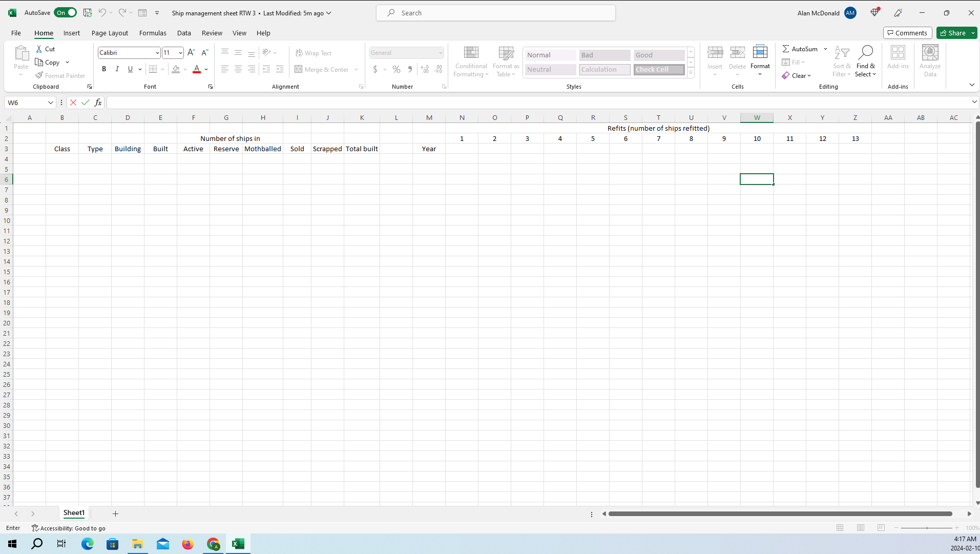
Task: Click the Format Painter brush
Action: point(39,75)
